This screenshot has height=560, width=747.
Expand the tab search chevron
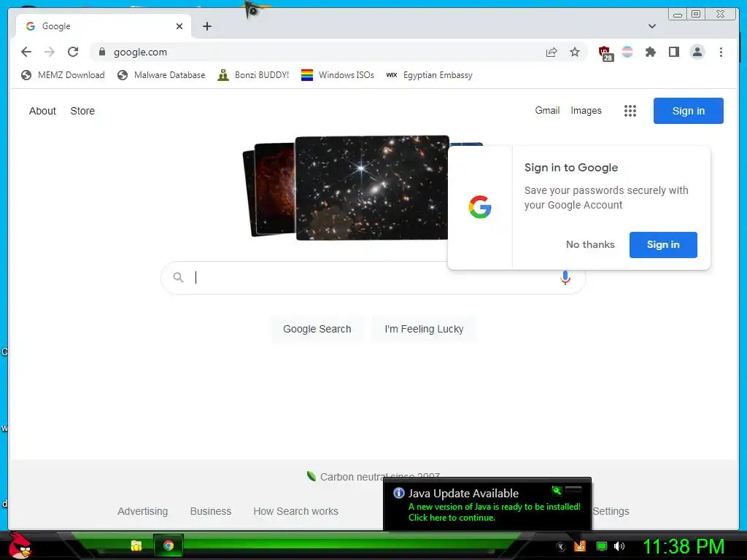pyautogui.click(x=652, y=26)
